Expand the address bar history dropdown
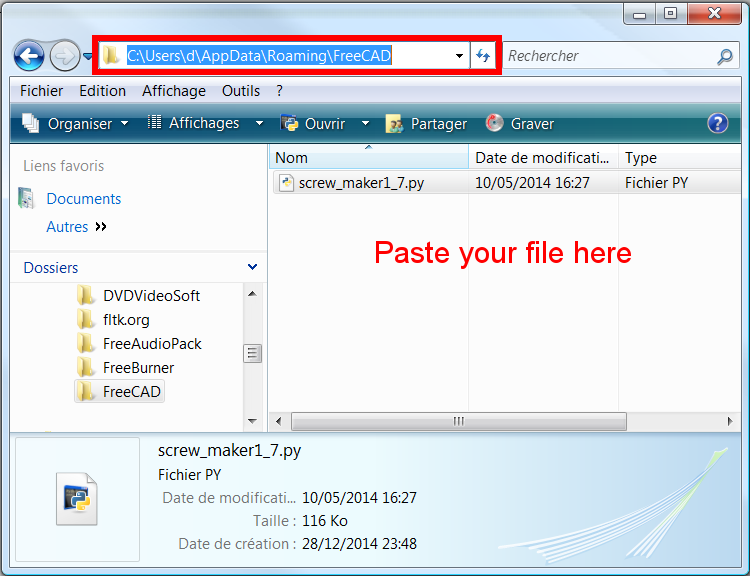This screenshot has width=750, height=576. coord(459,56)
